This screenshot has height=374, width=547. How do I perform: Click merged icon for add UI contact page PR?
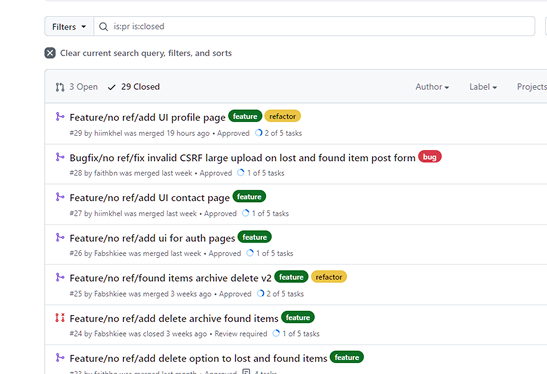point(60,197)
